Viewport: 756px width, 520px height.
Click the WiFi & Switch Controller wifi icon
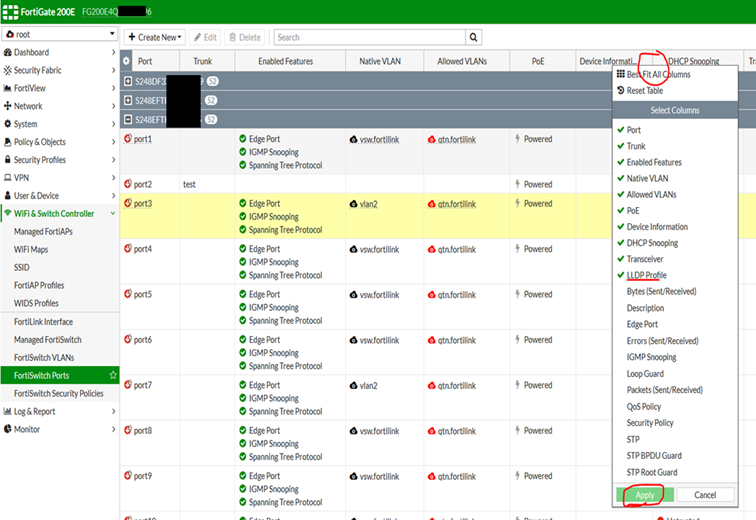point(7,213)
